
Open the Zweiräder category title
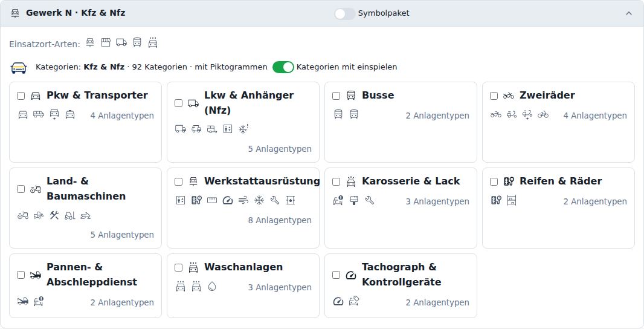point(547,96)
